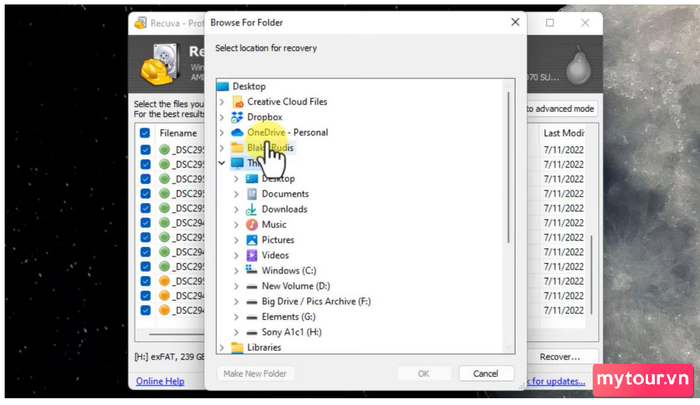Uncheck the first _DSC29 file checkbox
Screen dimensions: 700x405
pyautogui.click(x=146, y=150)
